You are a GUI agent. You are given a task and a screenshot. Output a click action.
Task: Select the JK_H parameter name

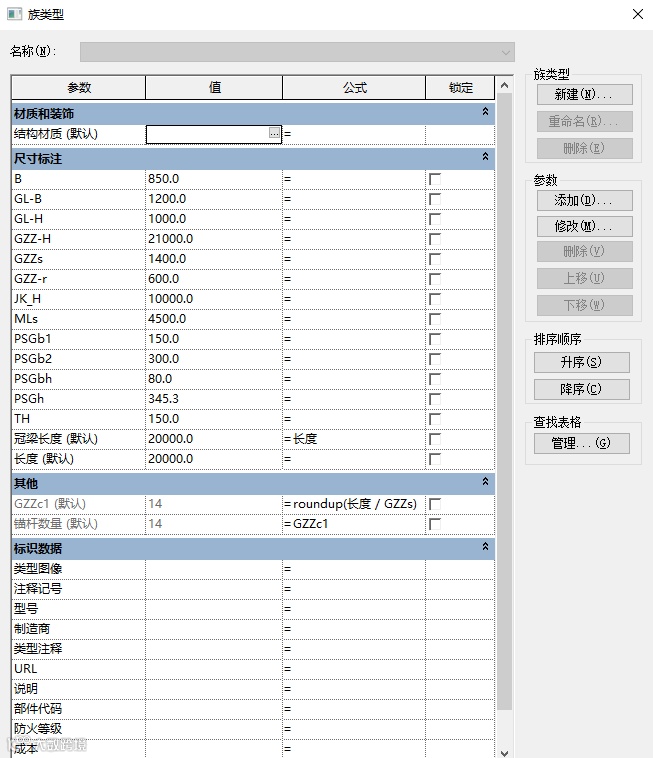tap(28, 299)
